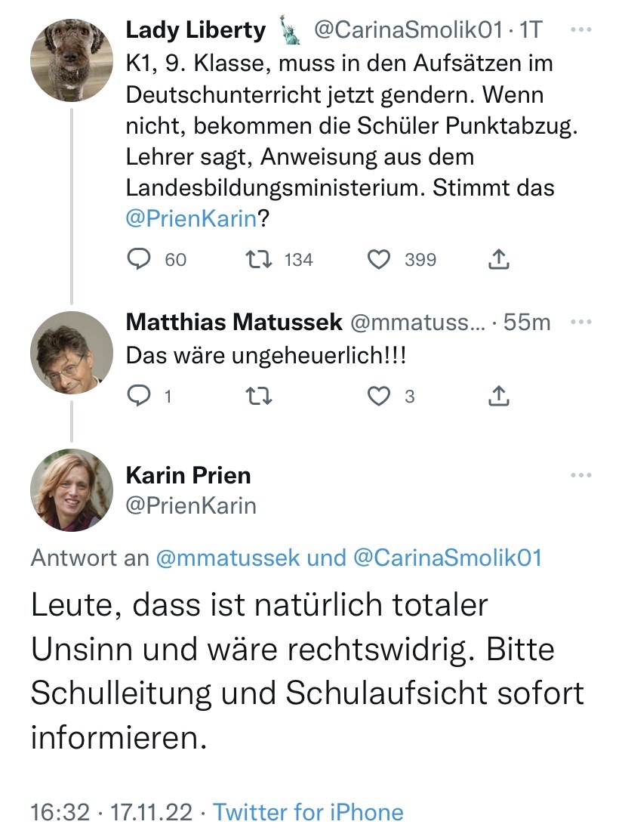
Task: Open more options on Karin Prien's tweet
Action: (580, 475)
